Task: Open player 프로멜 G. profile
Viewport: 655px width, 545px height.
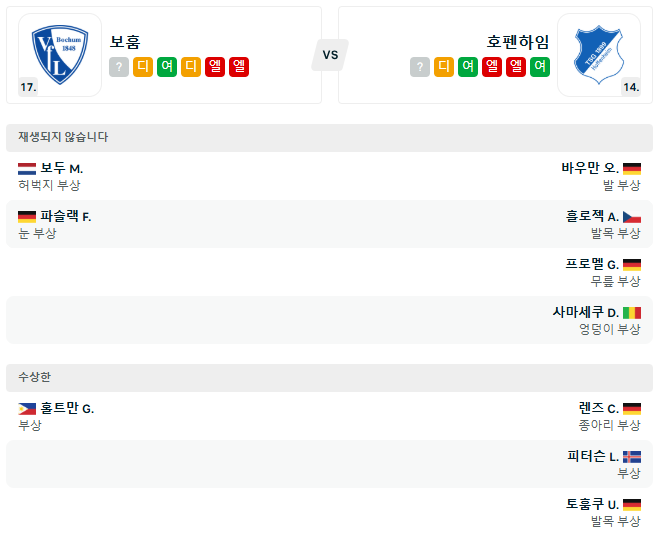Action: point(592,264)
